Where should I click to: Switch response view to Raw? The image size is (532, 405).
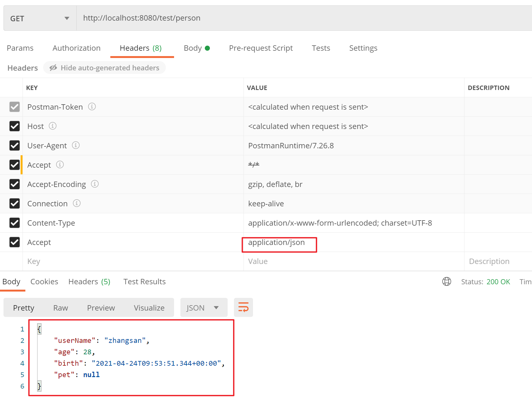(x=61, y=308)
